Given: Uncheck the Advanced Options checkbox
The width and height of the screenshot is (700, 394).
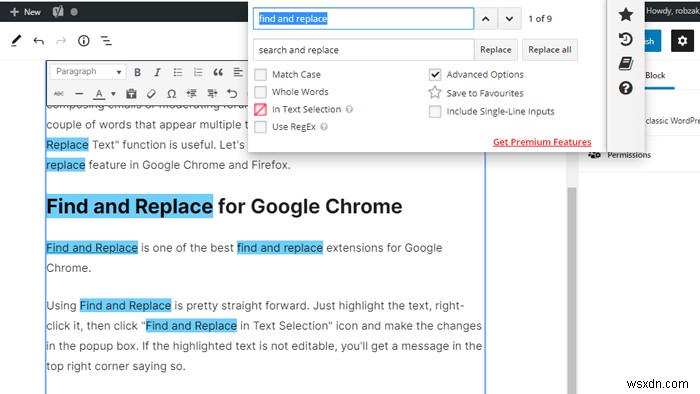Looking at the screenshot, I should coord(435,75).
